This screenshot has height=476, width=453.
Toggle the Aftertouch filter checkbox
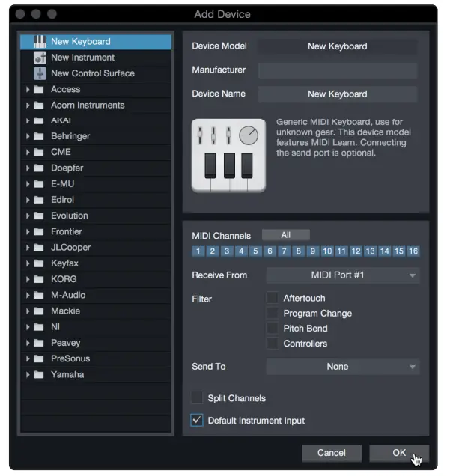(x=272, y=298)
